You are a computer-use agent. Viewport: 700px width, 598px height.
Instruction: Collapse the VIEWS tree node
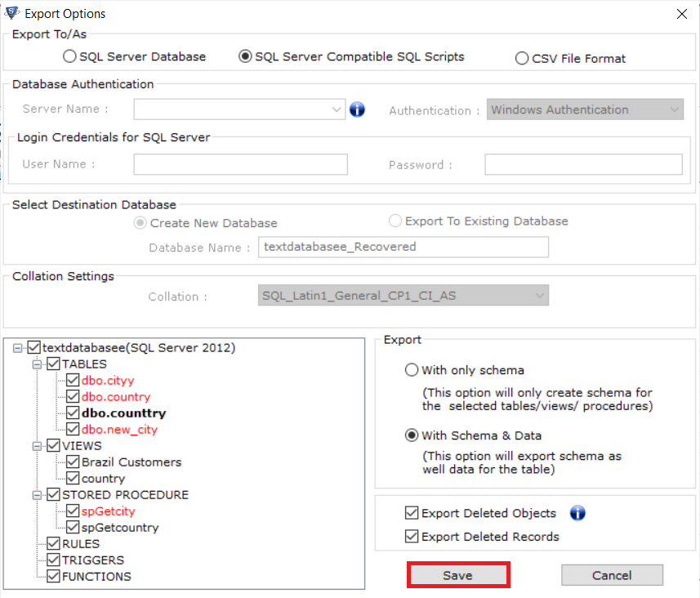click(x=36, y=446)
